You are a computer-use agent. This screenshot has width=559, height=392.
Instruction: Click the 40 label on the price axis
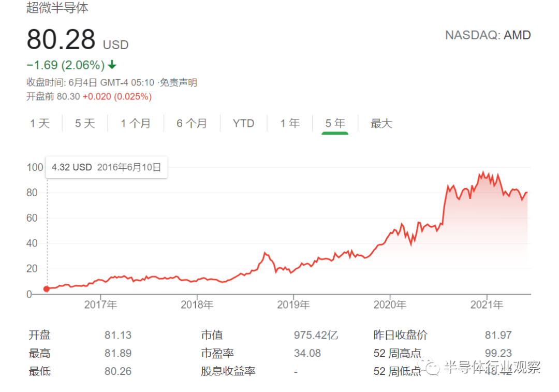[x=32, y=243]
